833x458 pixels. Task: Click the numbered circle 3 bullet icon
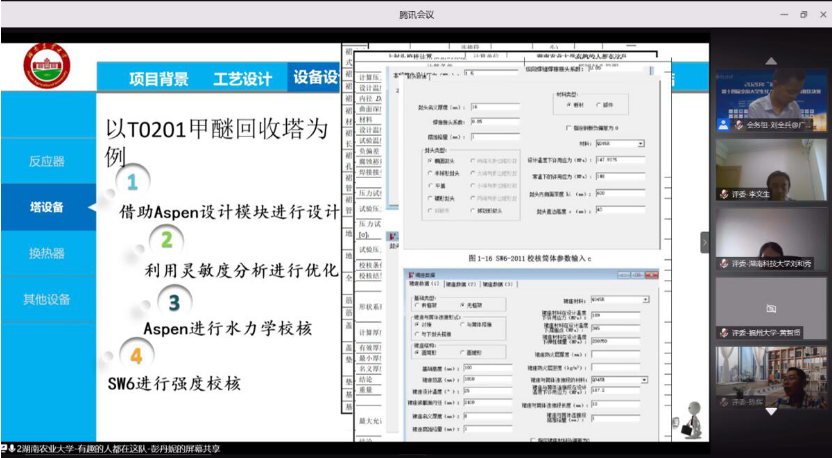(x=173, y=302)
